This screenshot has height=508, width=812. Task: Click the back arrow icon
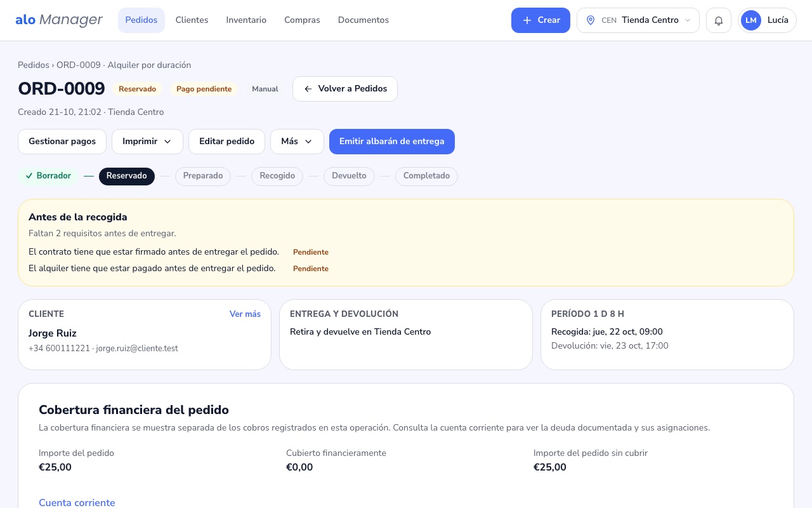(x=308, y=89)
